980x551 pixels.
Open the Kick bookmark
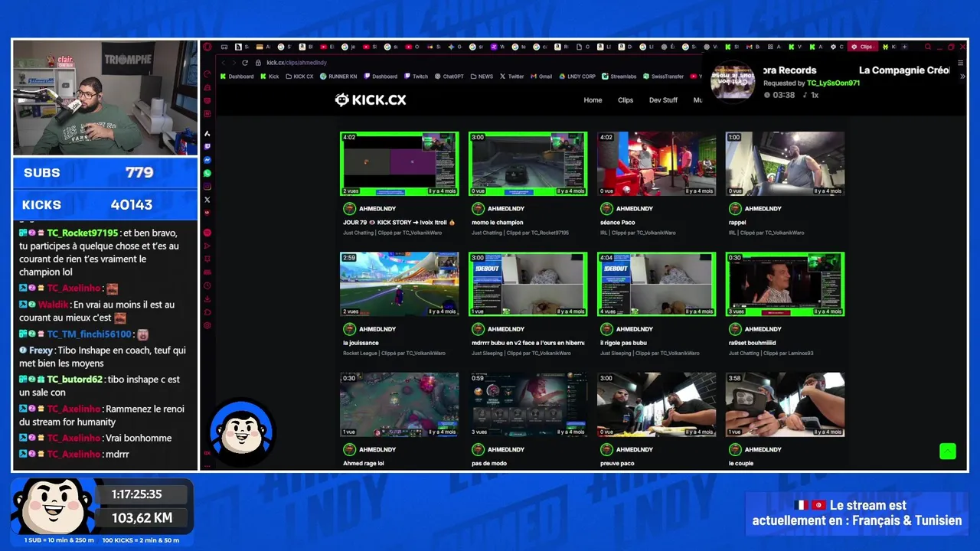click(269, 77)
